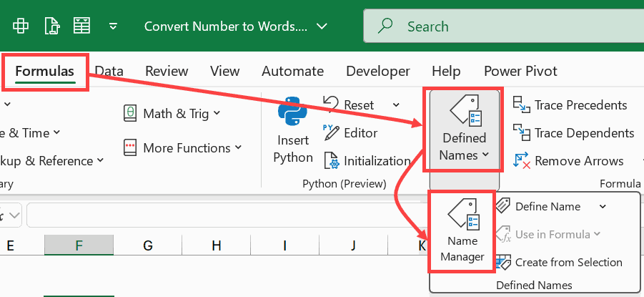Screen dimensions: 644x297
Task: Click the table form quick access icon
Action: (81, 26)
